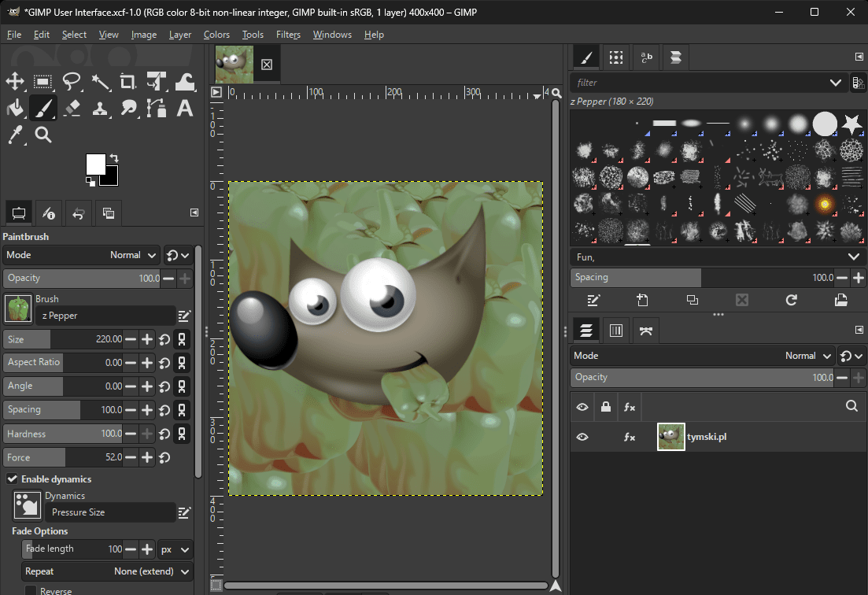Image resolution: width=868 pixels, height=595 pixels.
Task: Toggle Hardness link to brush defaults
Action: click(x=182, y=434)
